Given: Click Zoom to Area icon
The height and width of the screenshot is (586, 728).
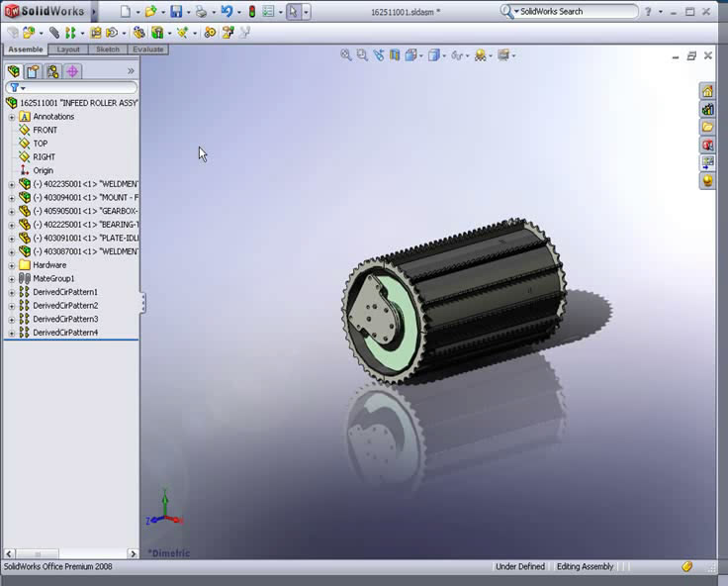Looking at the screenshot, I should click(362, 54).
